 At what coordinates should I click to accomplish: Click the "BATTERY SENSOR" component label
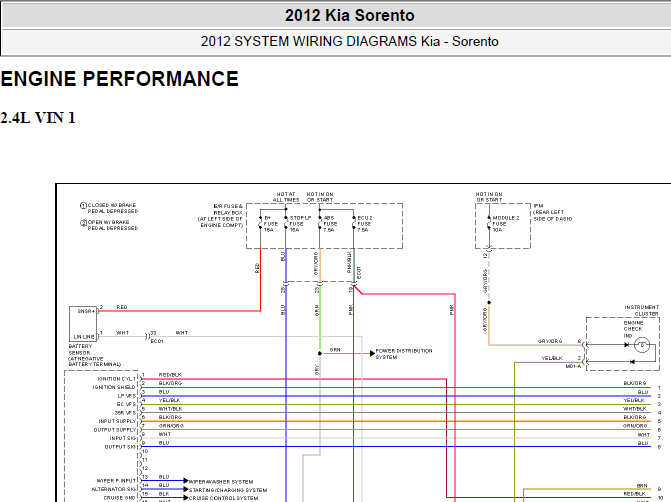95,355
